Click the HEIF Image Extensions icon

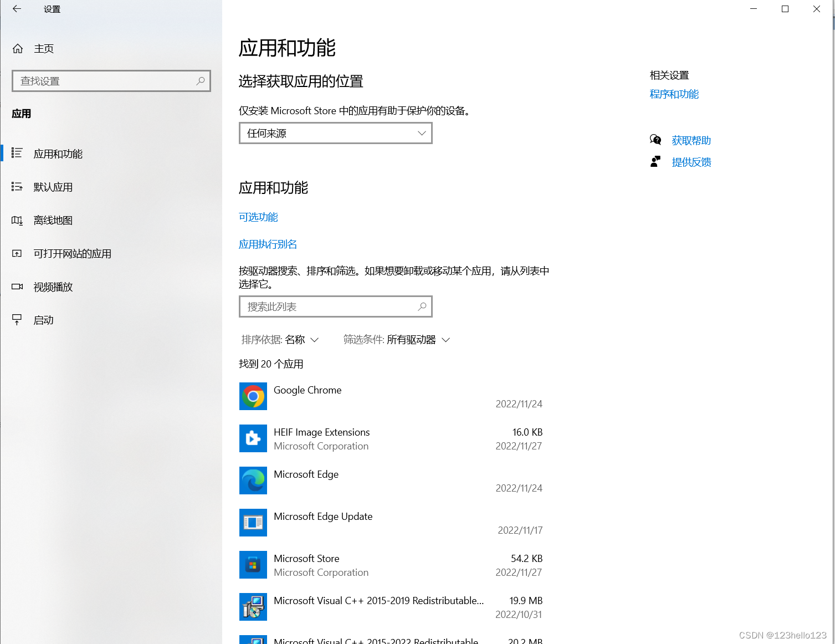coord(253,438)
